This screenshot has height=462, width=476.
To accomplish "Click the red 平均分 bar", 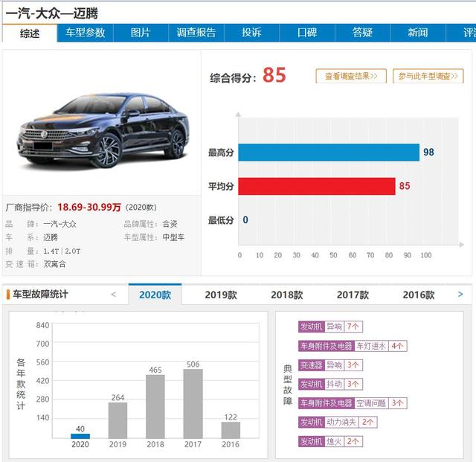I will [x=317, y=186].
